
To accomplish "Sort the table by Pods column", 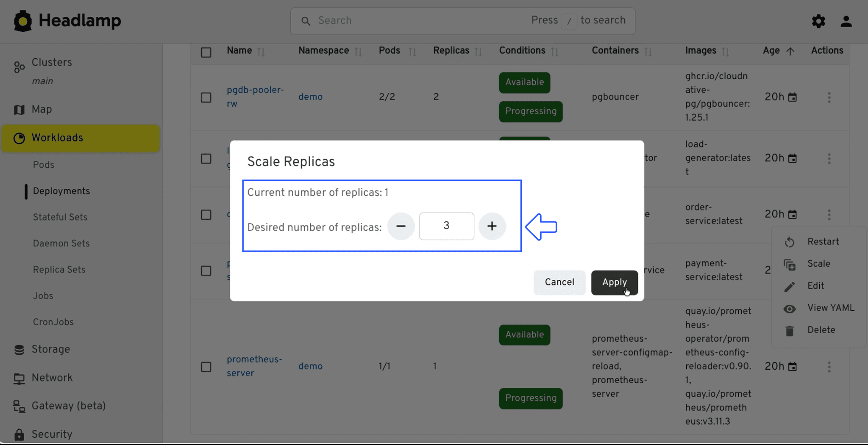I will pos(412,52).
